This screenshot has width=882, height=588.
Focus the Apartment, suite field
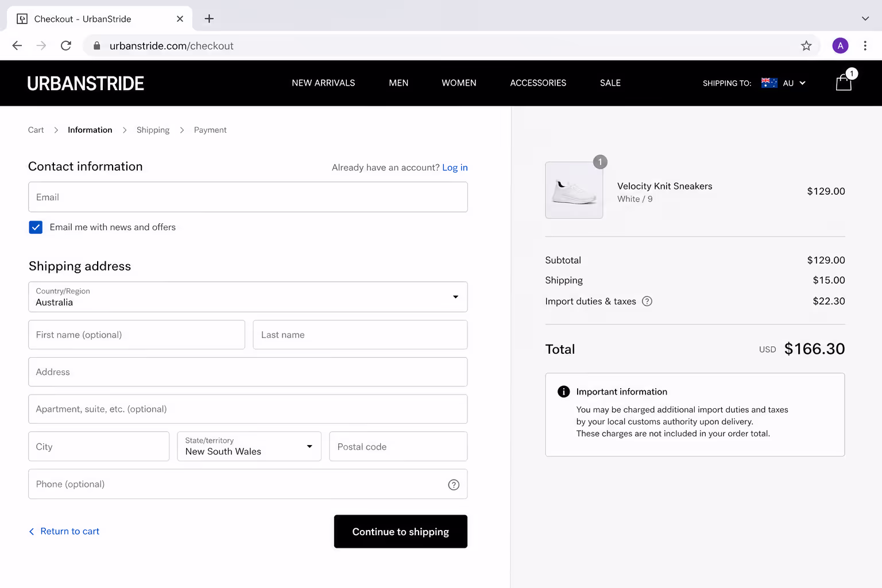248,409
